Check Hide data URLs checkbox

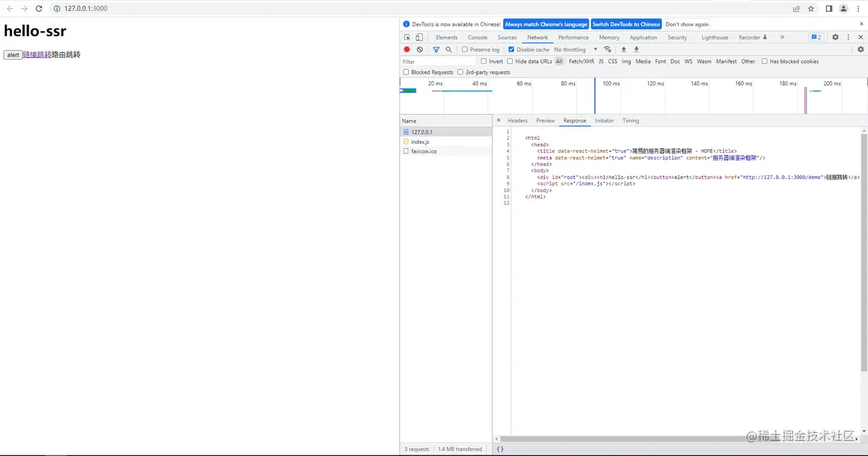tap(510, 61)
